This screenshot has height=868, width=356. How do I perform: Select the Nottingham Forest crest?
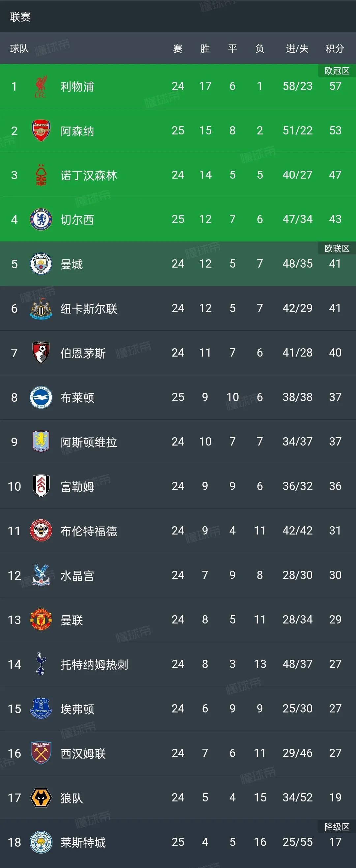coord(41,175)
